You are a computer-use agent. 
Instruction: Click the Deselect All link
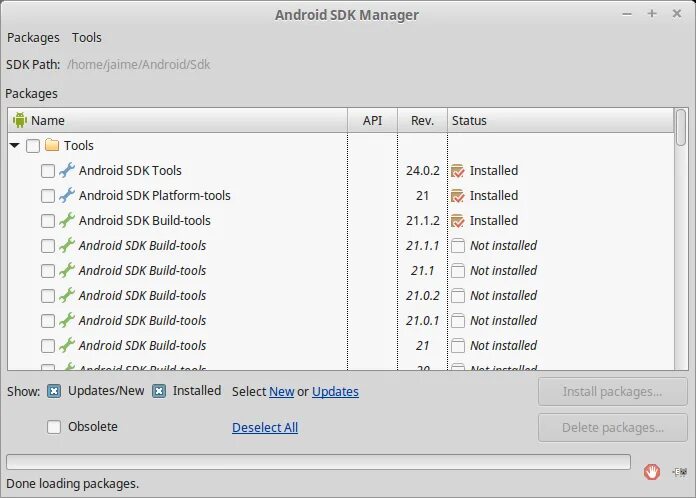click(265, 427)
